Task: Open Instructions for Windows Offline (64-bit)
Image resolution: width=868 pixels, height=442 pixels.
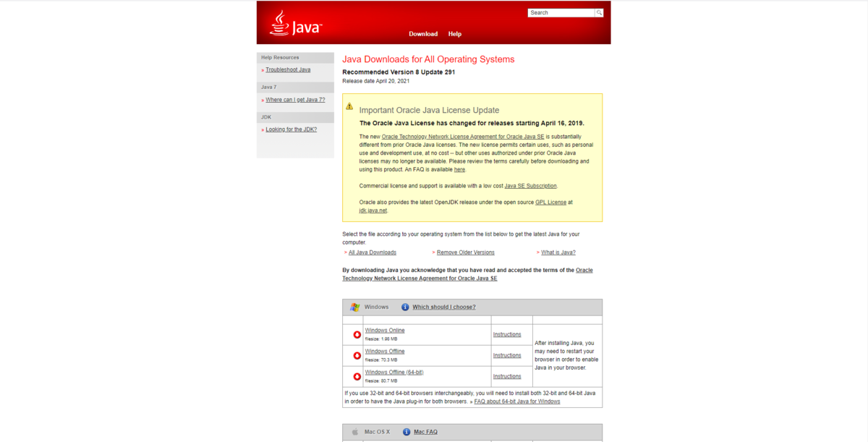Action: point(507,376)
